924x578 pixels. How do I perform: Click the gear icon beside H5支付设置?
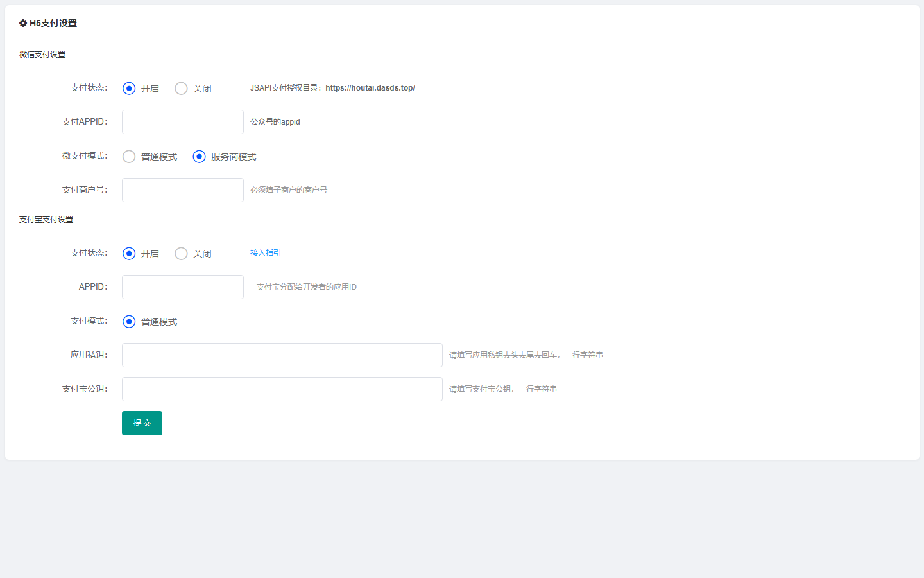[23, 23]
